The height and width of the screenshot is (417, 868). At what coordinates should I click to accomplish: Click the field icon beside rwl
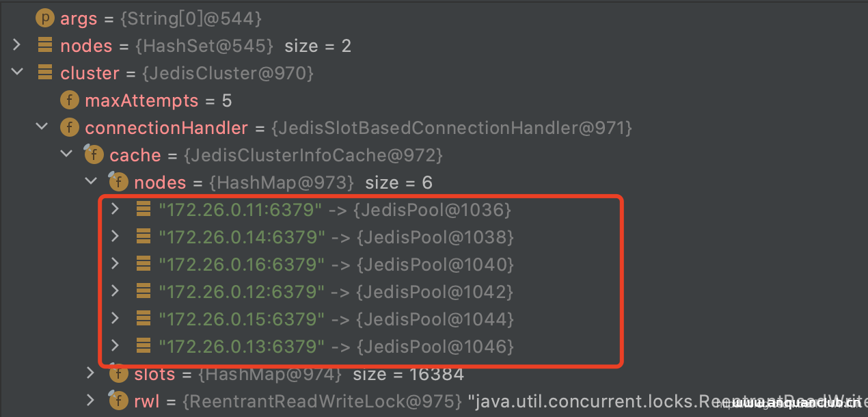coord(118,401)
